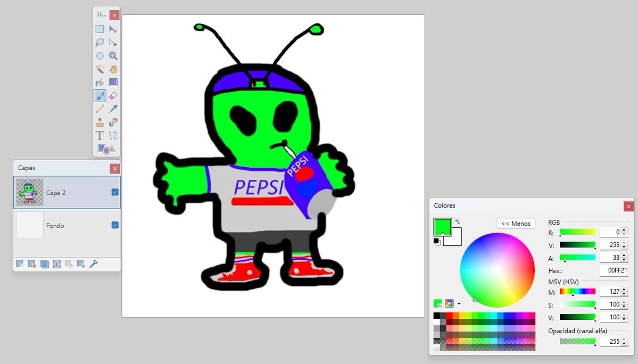The height and width of the screenshot is (364, 638).
Task: Merge layer down in Capas panel
Action: [x=56, y=264]
